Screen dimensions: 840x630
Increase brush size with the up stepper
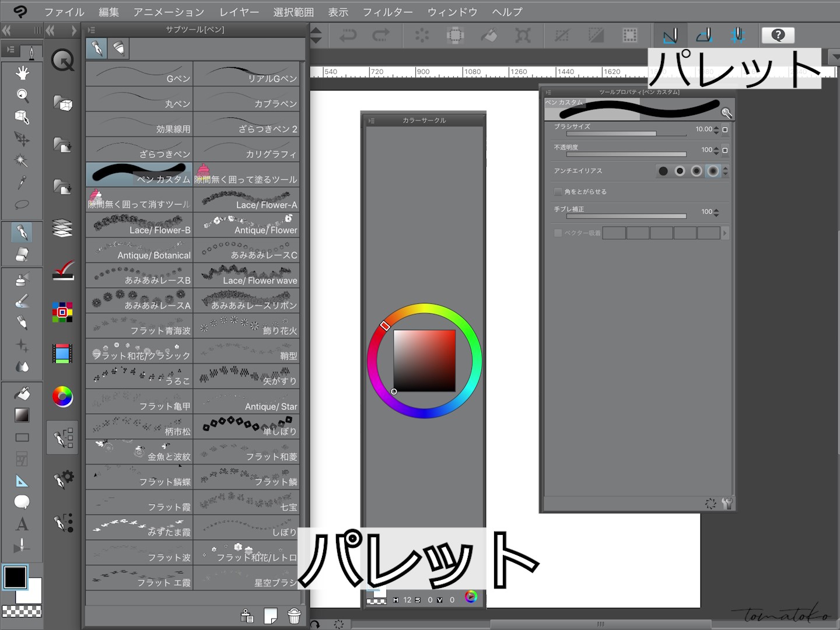717,127
